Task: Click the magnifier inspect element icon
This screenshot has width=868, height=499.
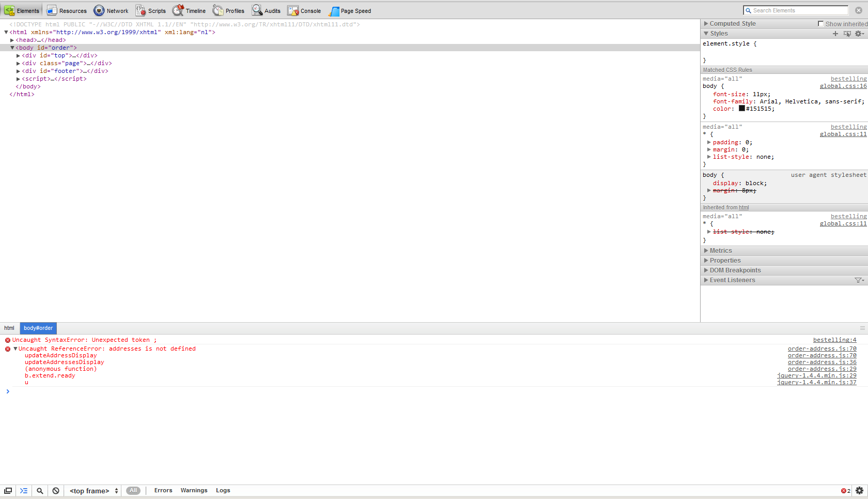Action: pos(40,491)
